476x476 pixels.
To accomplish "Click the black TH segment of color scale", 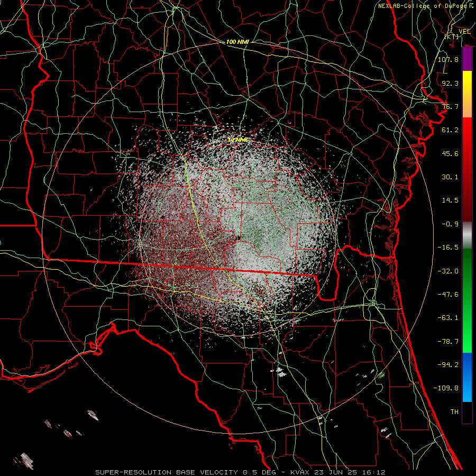I will pyautogui.click(x=467, y=412).
